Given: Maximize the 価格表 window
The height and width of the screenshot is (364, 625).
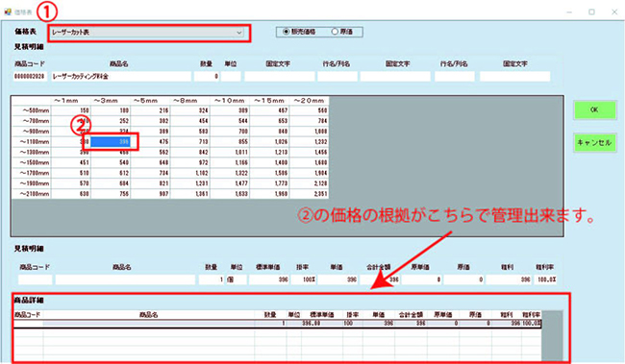Looking at the screenshot, I should [591, 12].
